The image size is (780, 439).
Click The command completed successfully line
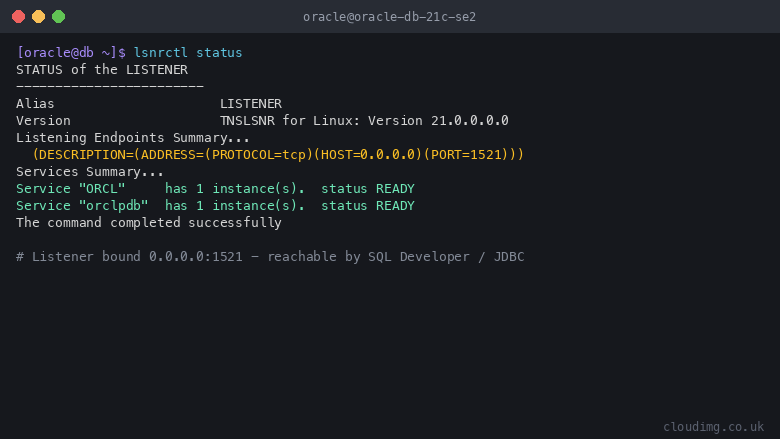tap(149, 223)
